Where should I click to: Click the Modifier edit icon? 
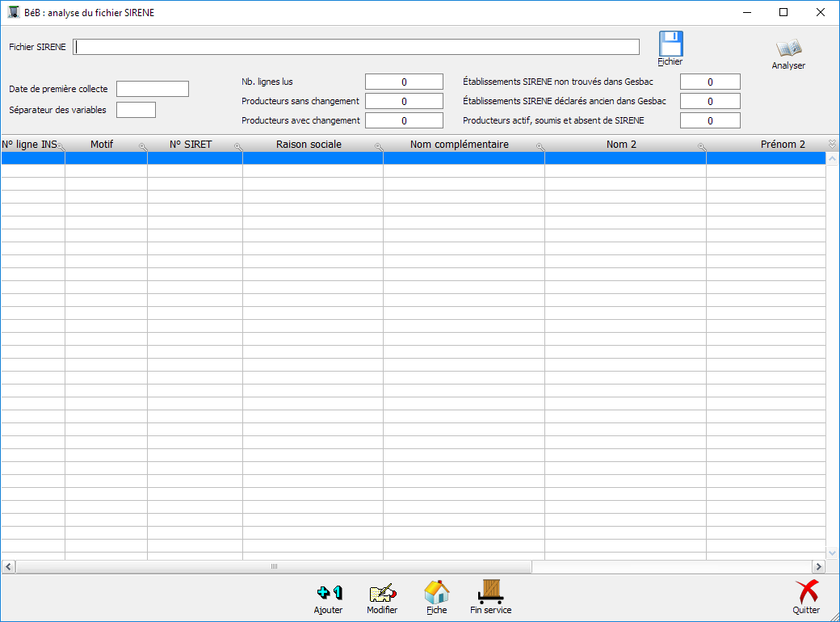tap(382, 593)
